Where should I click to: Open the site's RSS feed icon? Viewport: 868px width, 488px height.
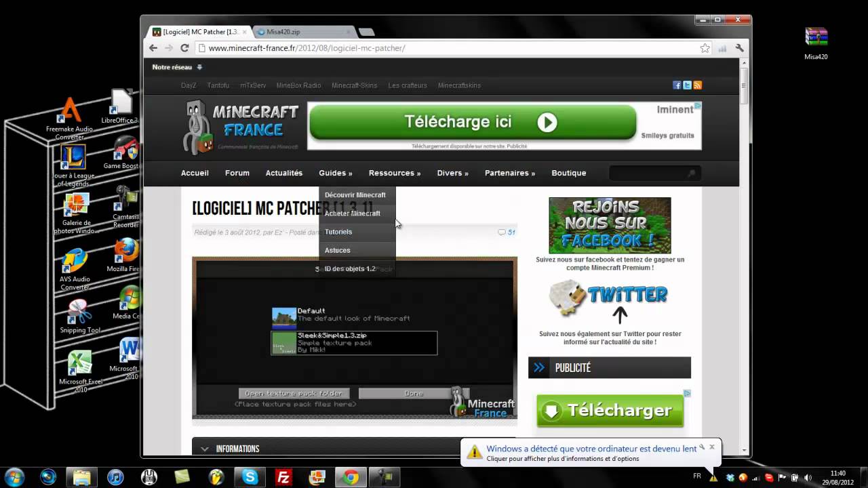697,85
